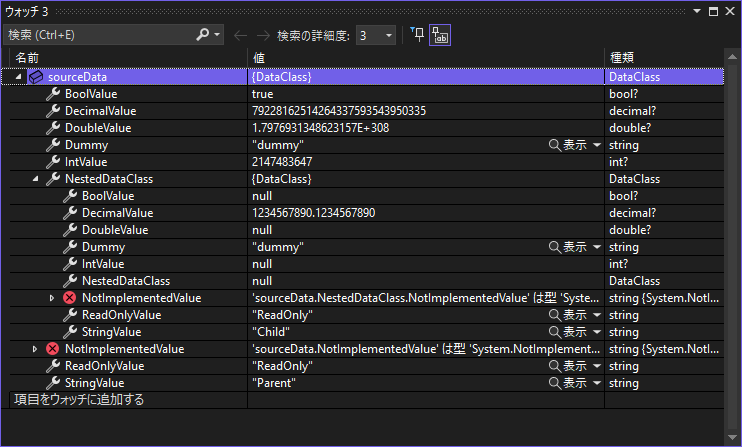The image size is (742, 447).
Task: Open the visualizer for "Child" StringValue
Action: coord(568,332)
